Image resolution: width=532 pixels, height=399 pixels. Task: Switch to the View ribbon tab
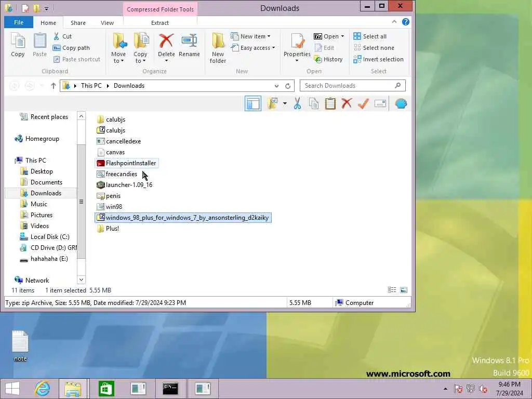pyautogui.click(x=107, y=23)
